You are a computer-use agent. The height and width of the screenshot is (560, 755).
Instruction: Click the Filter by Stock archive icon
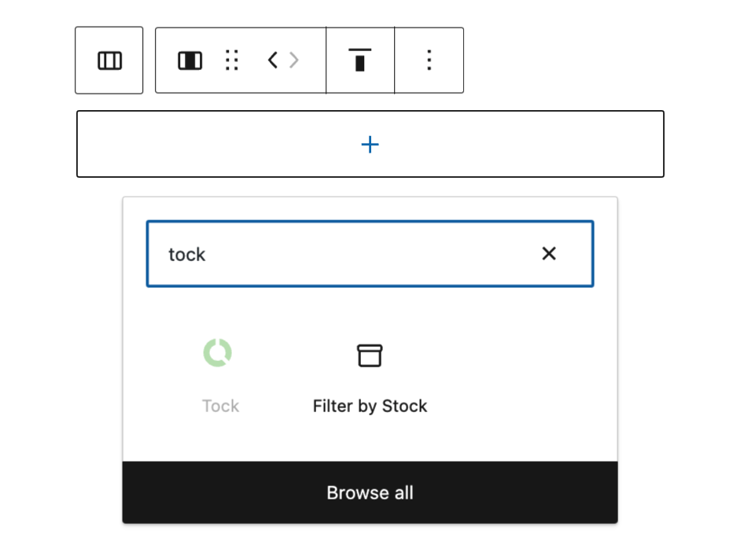coord(370,356)
